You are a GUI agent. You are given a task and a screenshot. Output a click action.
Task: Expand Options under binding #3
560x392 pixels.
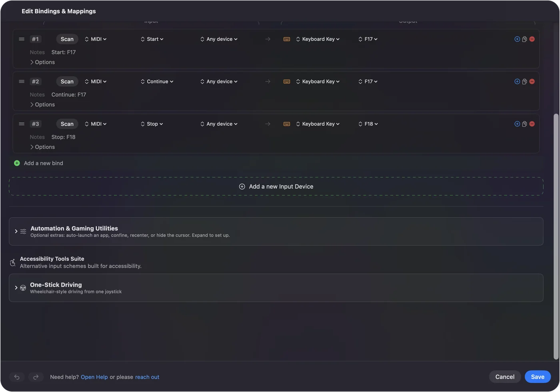pos(42,147)
